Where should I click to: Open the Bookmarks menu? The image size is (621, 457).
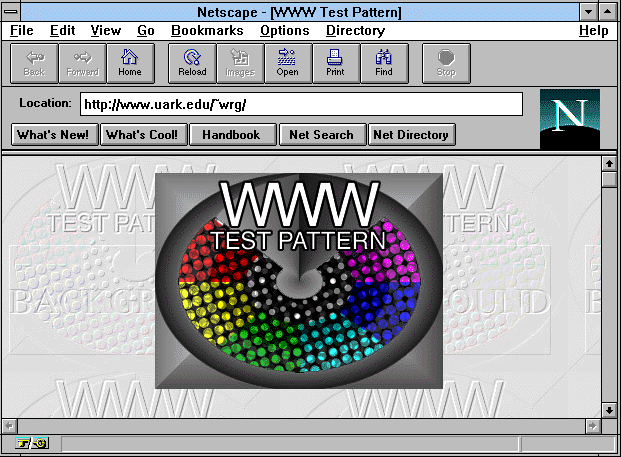coord(207,31)
